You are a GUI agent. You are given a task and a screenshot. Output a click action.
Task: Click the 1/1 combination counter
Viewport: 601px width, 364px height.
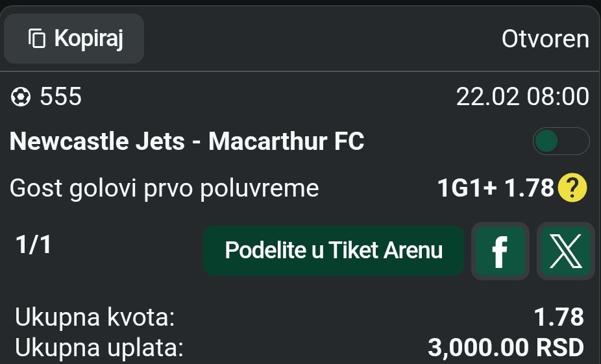[x=33, y=245]
